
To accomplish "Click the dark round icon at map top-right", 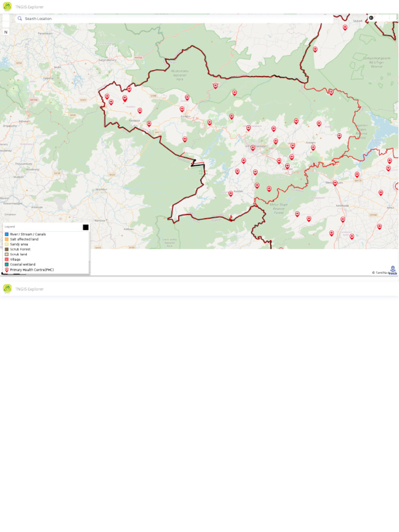I will coord(371,18).
